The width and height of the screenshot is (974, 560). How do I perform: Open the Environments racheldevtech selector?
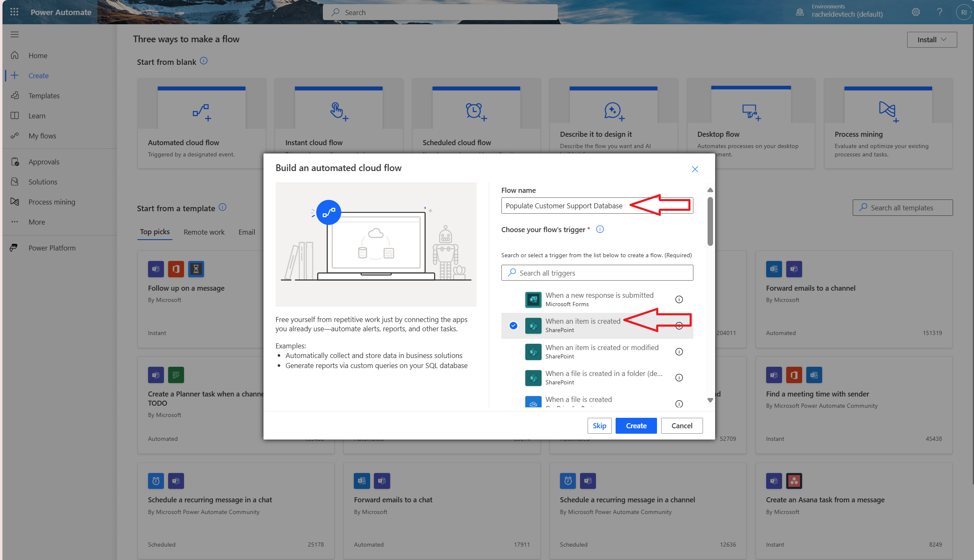coord(847,11)
